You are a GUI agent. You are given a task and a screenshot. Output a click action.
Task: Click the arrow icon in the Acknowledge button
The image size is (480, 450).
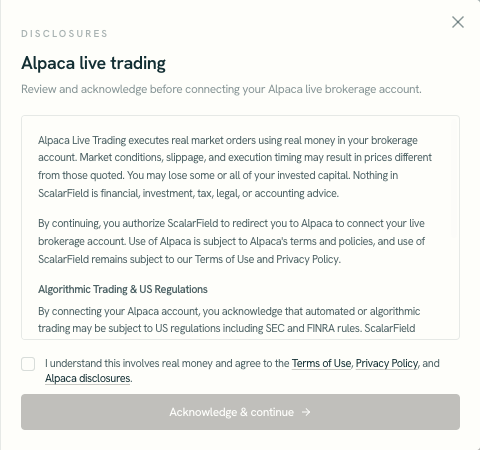[306, 412]
